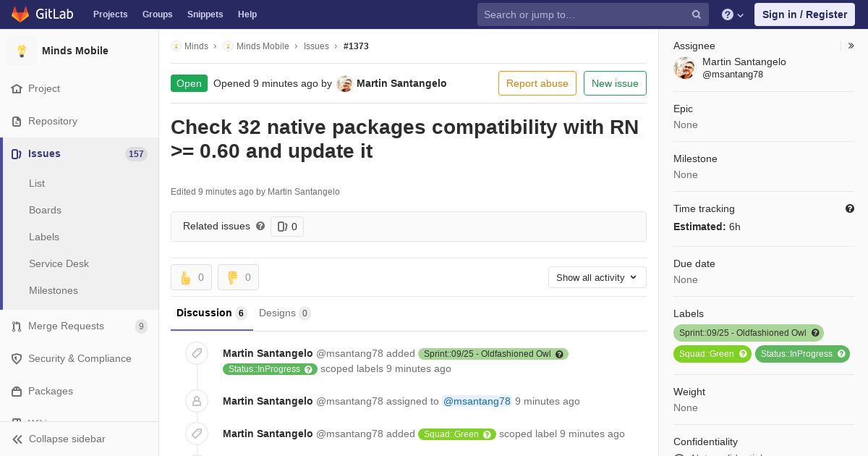Click the Minds breadcrumb lightbulb icon
868x456 pixels.
[176, 46]
